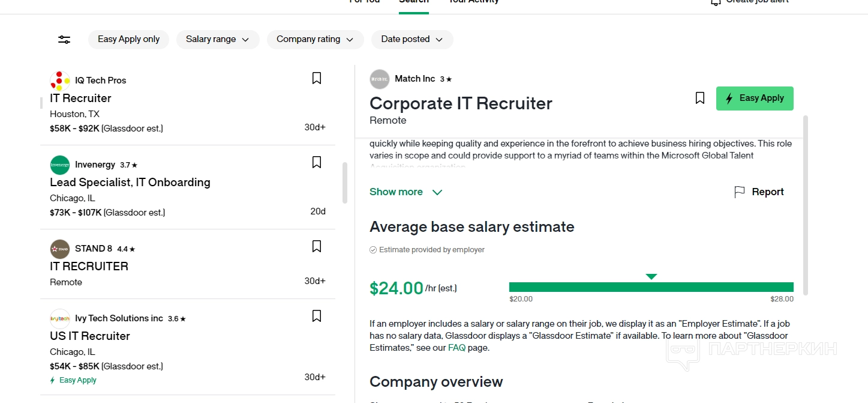Click the IQ Tech Pros logo
Image resolution: width=868 pixels, height=403 pixels.
pyautogui.click(x=60, y=80)
